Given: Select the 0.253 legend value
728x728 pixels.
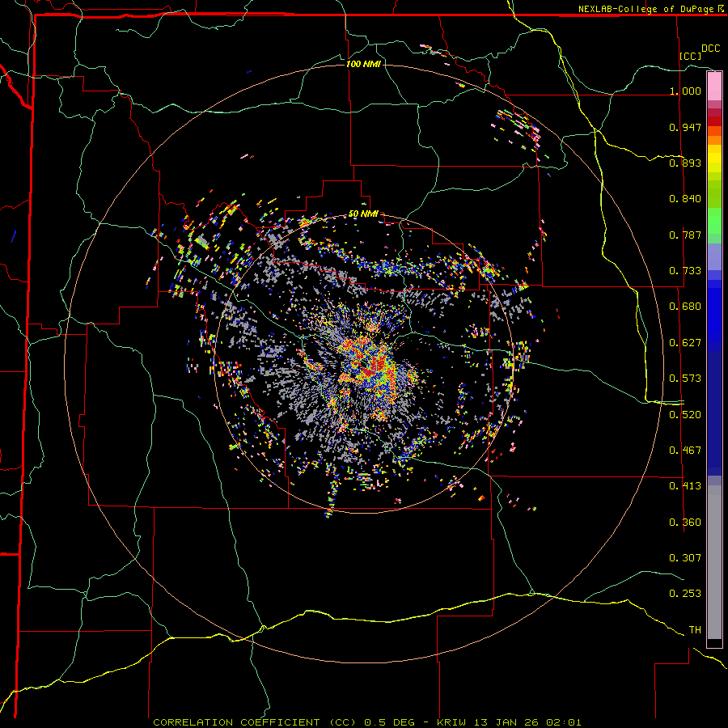Looking at the screenshot, I should click(x=685, y=594).
